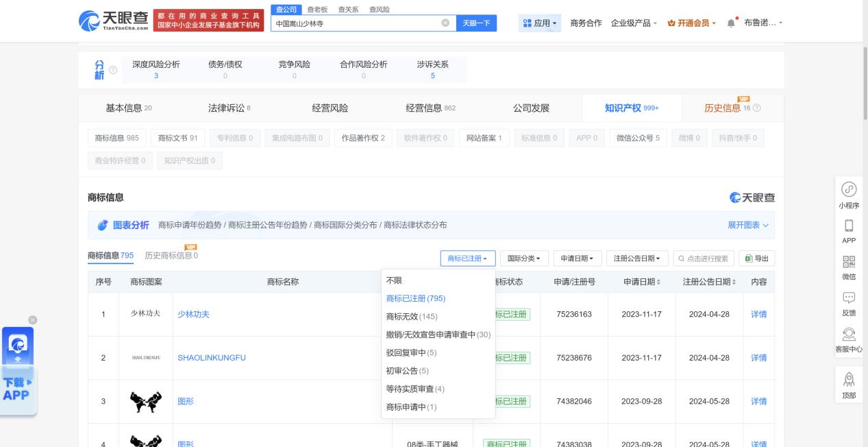Screen dimensions: 868x447
Task: Click the notification bell icon
Action: click(731, 23)
